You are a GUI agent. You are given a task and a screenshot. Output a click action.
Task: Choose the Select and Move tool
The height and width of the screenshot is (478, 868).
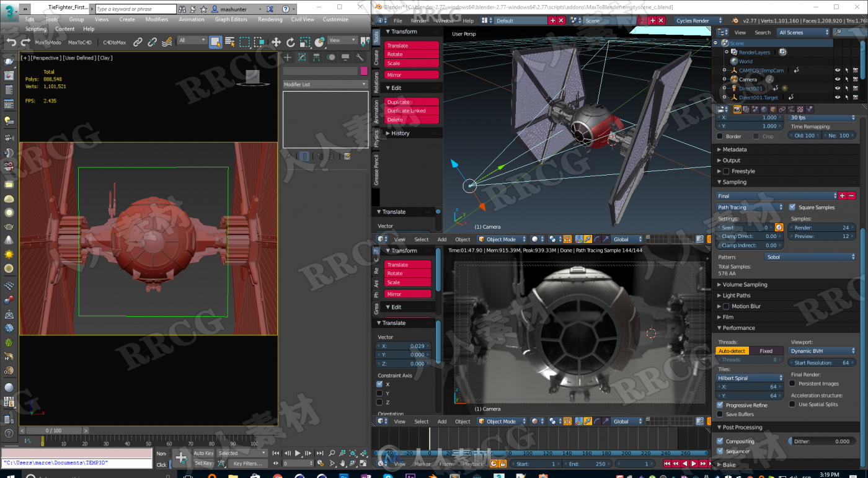(275, 42)
